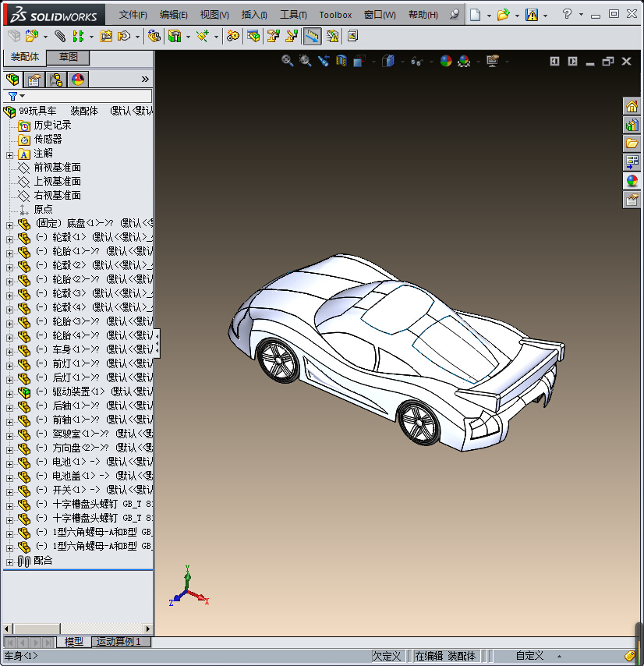Expand the 配合 mates folder

click(x=9, y=561)
